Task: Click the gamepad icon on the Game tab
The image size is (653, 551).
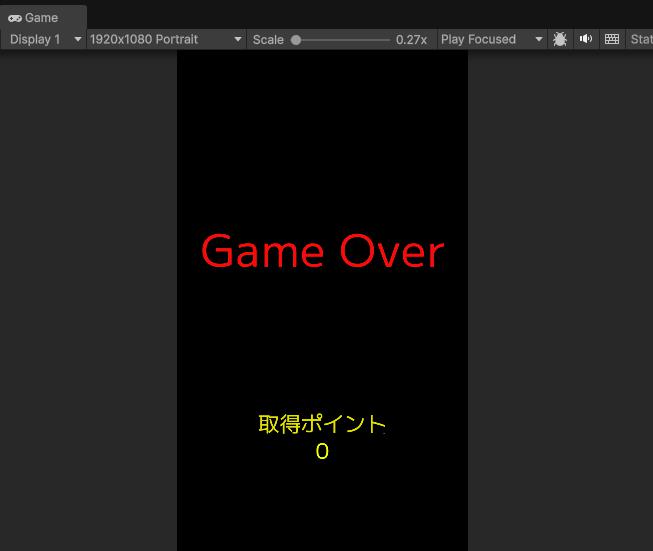Action: point(15,18)
